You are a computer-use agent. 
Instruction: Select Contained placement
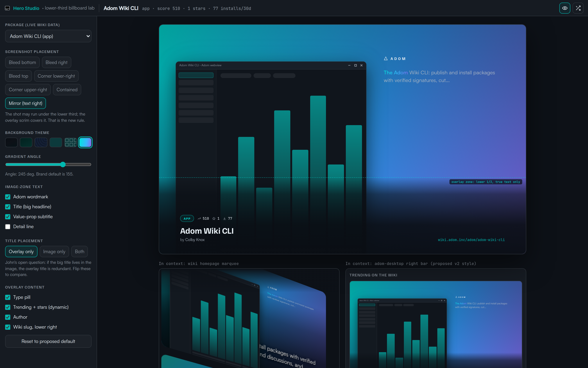pyautogui.click(x=67, y=90)
